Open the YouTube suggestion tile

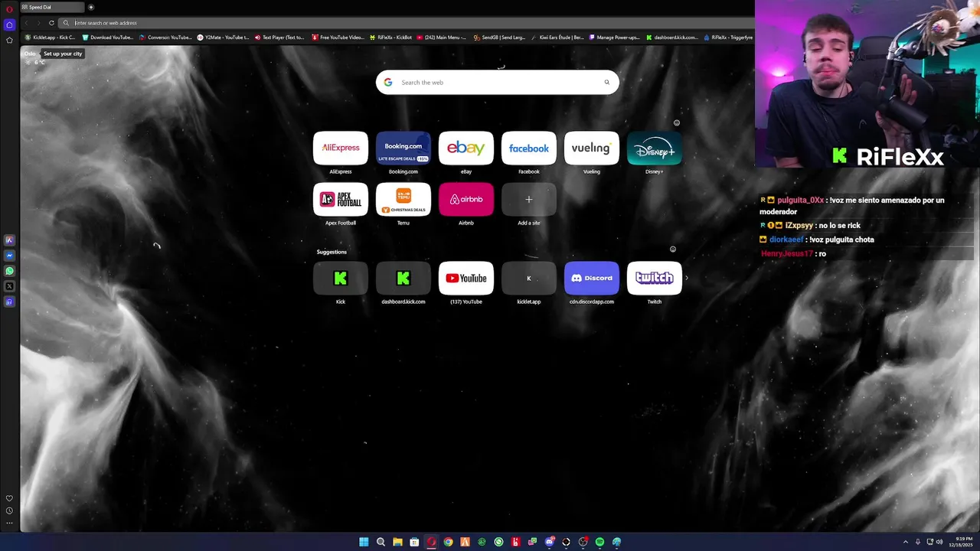466,278
